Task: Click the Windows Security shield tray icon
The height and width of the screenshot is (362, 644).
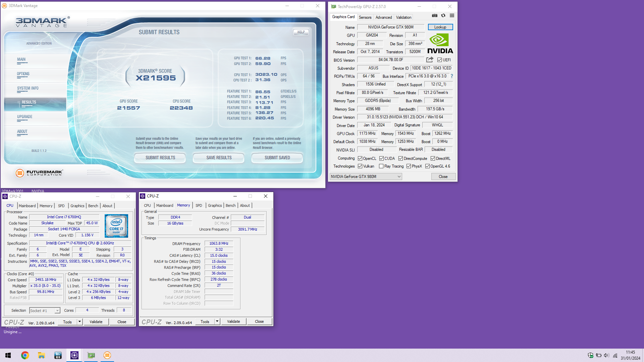Action: click(590, 355)
